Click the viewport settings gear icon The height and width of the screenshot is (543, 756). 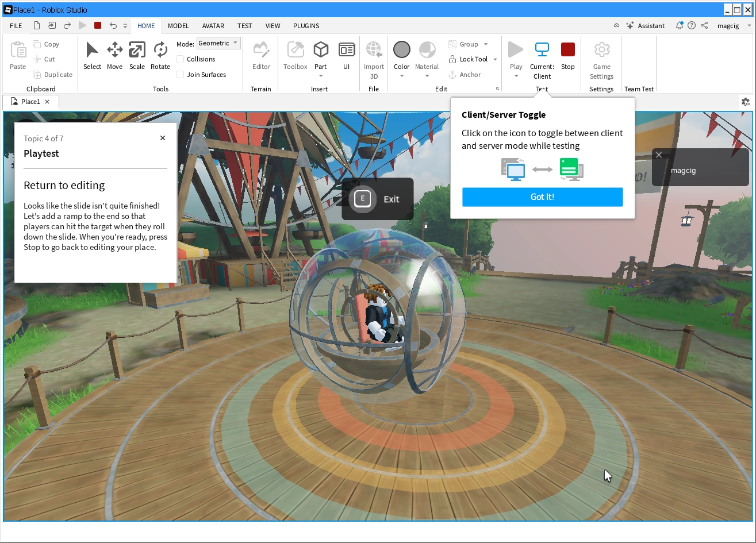(746, 102)
